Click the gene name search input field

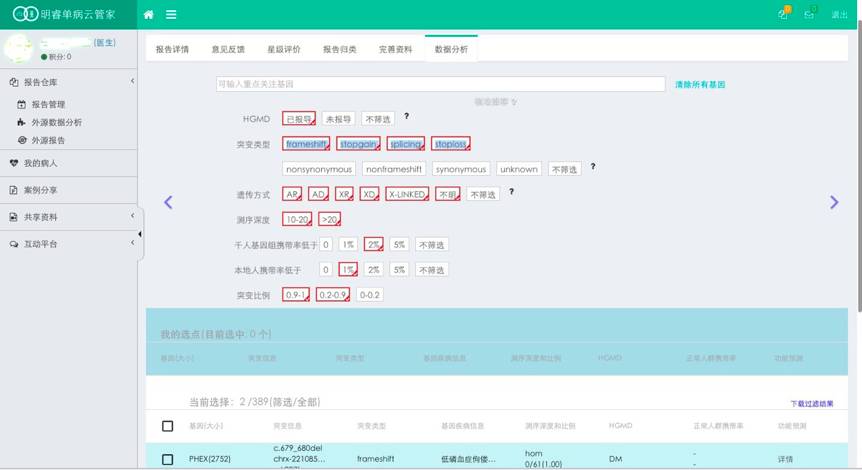[x=440, y=85]
